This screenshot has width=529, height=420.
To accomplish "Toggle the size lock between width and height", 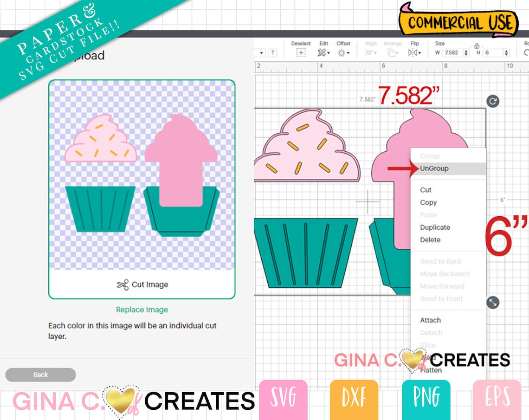I will (477, 46).
